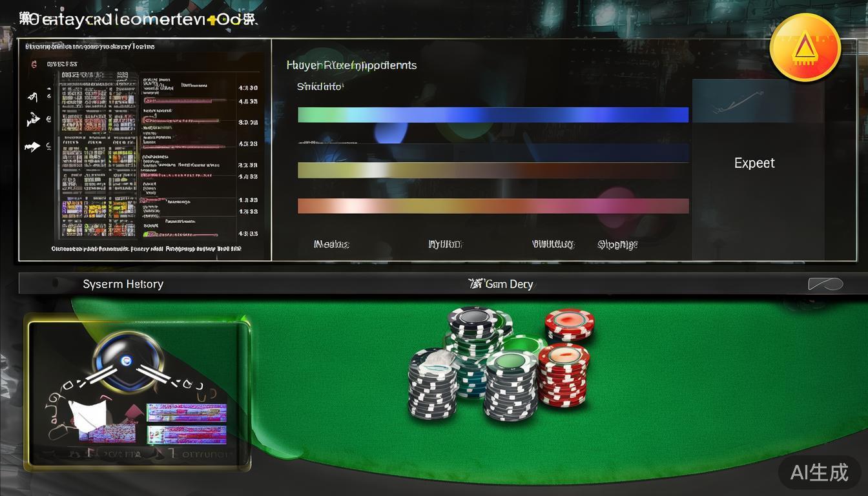Click the orange-pink gradient bar
This screenshot has height=496, width=868.
point(493,206)
